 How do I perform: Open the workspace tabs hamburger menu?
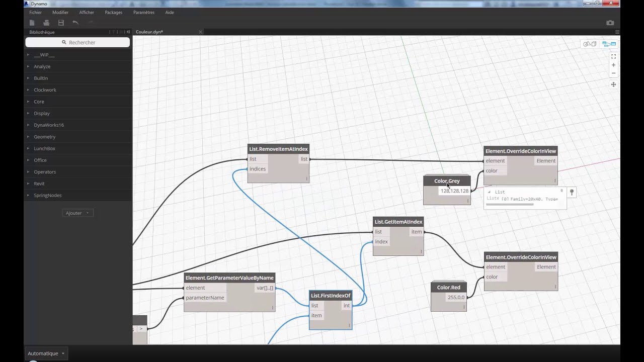tap(617, 32)
